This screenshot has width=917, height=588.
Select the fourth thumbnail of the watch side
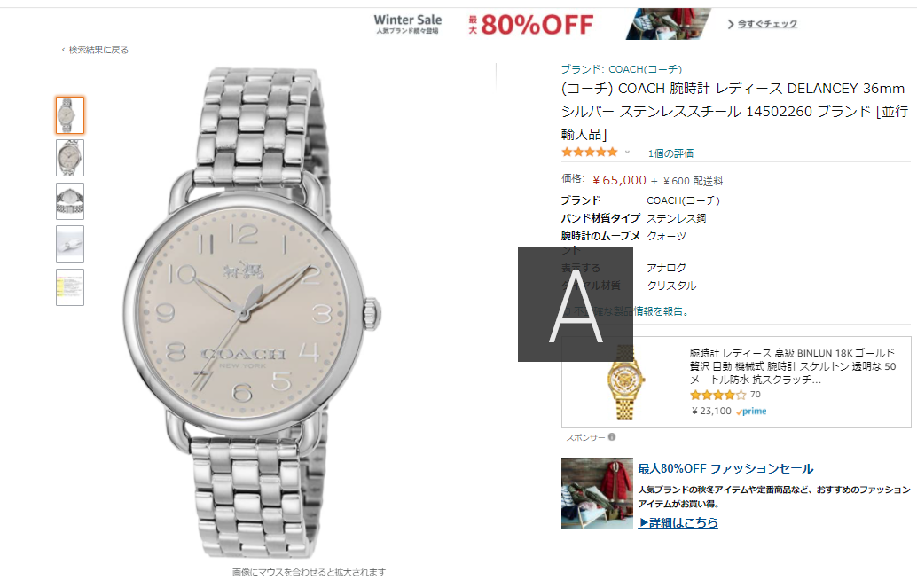(x=70, y=244)
